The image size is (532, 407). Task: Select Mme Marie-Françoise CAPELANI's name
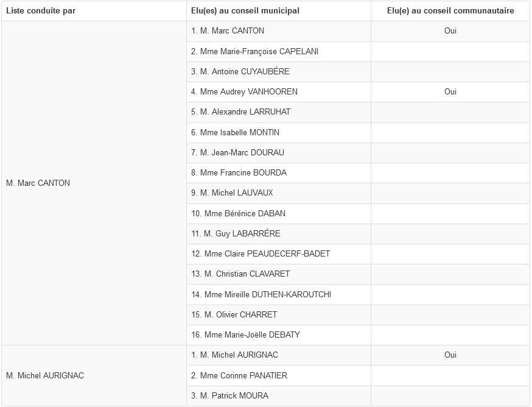tap(254, 51)
